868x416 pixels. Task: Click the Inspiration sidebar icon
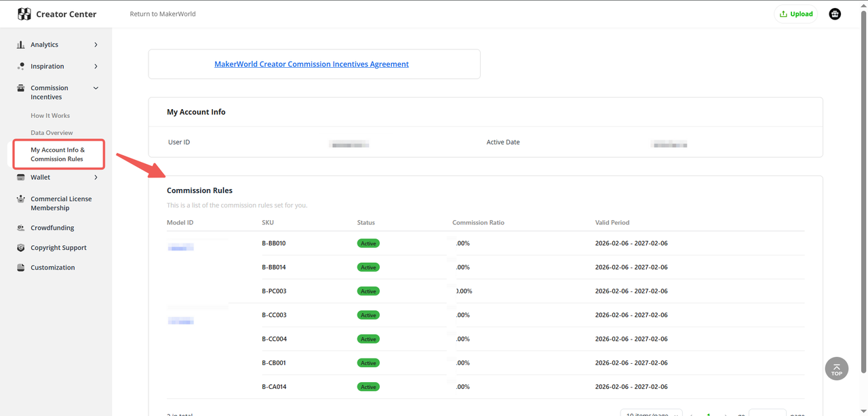[x=21, y=66]
